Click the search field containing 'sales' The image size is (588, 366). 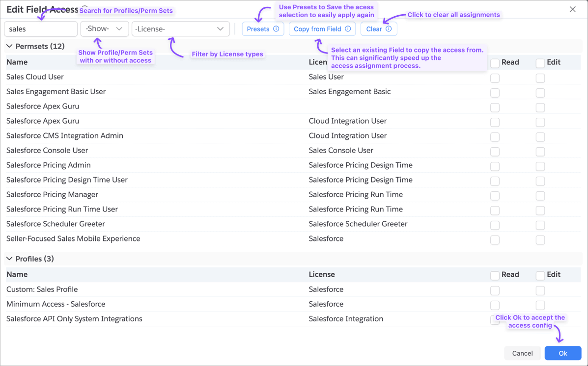(x=41, y=29)
